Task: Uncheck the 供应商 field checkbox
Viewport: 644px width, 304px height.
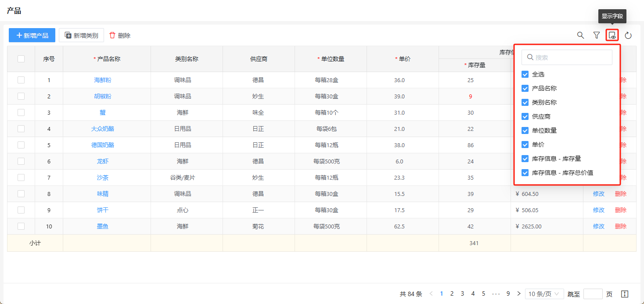Action: coord(525,116)
